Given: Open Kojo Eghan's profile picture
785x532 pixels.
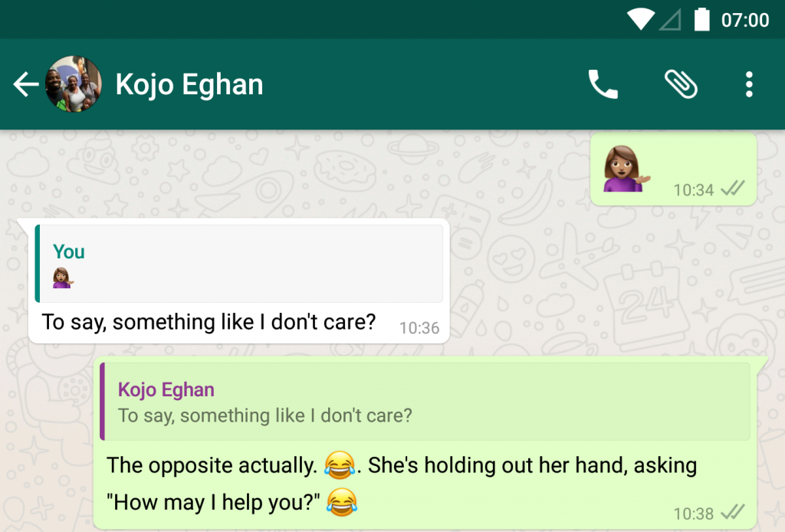Looking at the screenshot, I should pos(74,84).
